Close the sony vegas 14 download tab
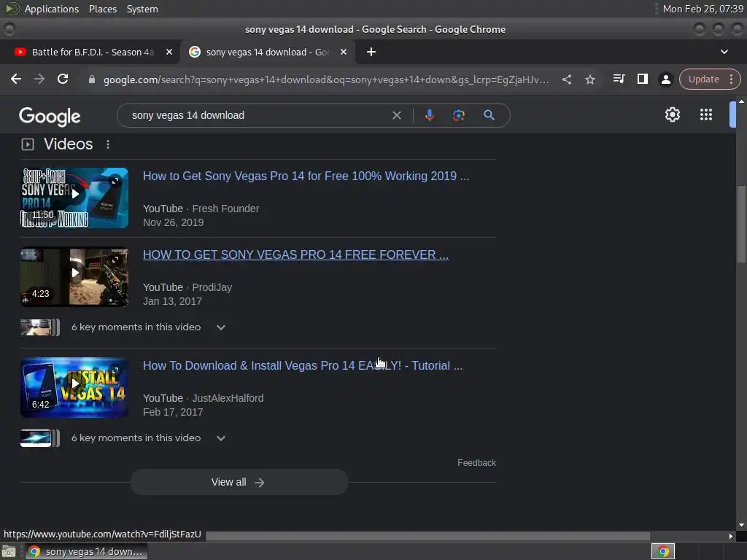 click(x=344, y=52)
